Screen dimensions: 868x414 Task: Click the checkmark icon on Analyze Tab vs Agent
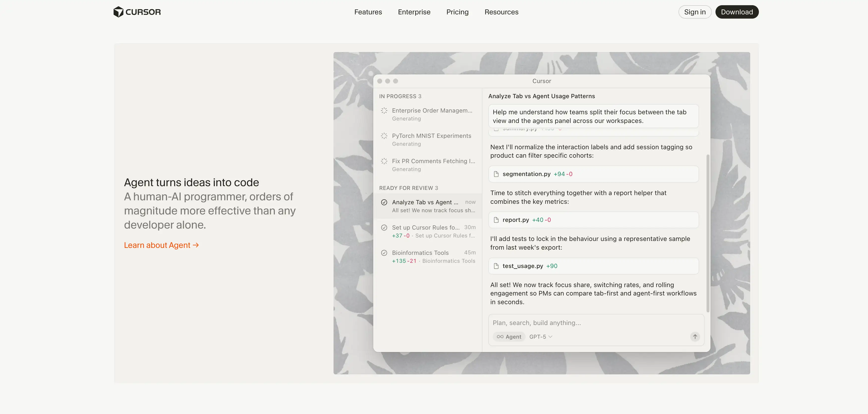point(384,202)
